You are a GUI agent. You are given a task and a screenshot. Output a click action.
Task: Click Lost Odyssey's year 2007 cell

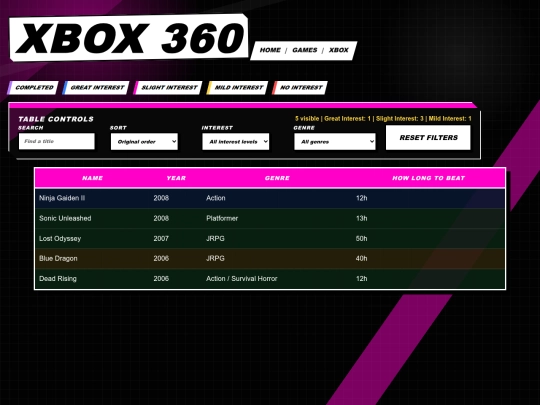tap(161, 238)
